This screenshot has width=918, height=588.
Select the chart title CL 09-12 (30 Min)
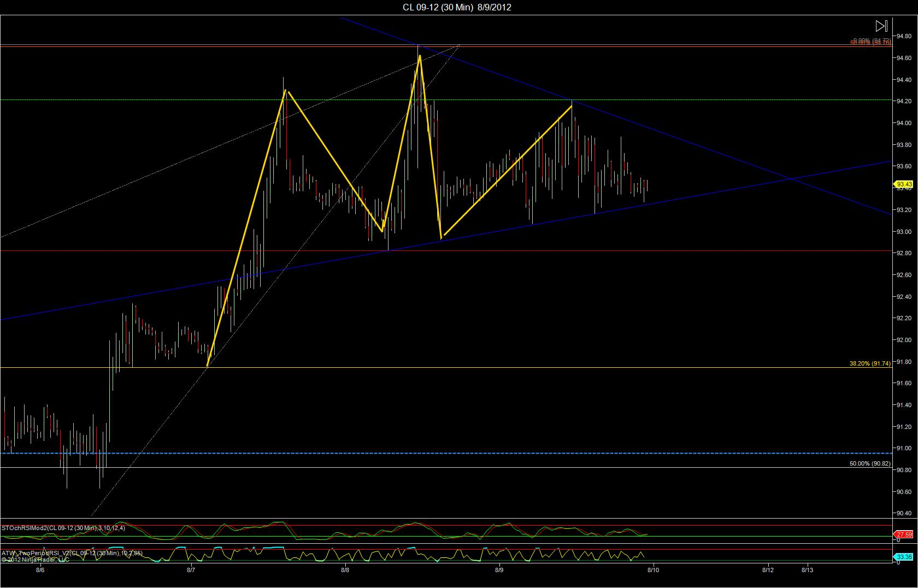pos(438,7)
